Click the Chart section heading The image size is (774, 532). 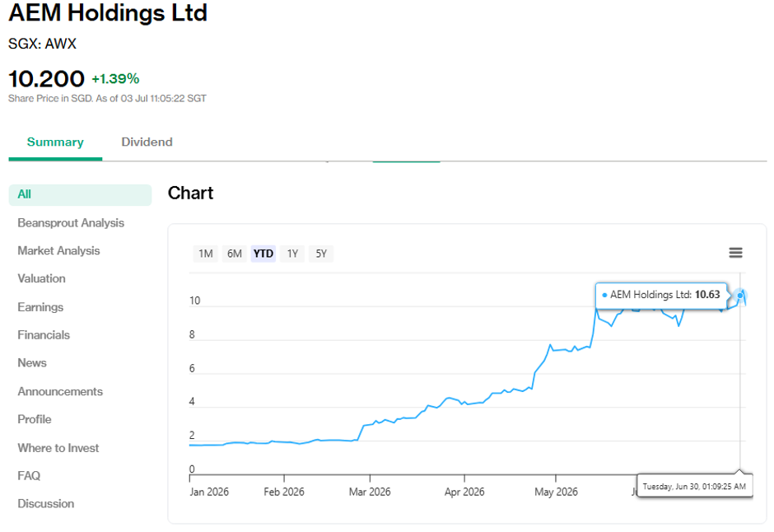[190, 193]
